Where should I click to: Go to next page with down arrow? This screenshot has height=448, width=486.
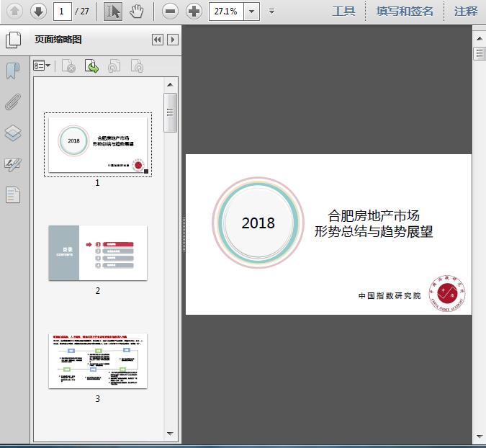tap(38, 12)
